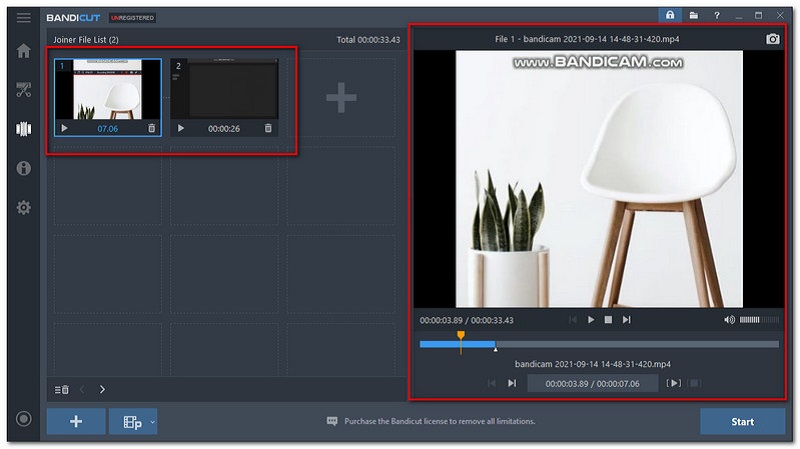
Task: Click the blue add file button
Action: pyautogui.click(x=76, y=421)
